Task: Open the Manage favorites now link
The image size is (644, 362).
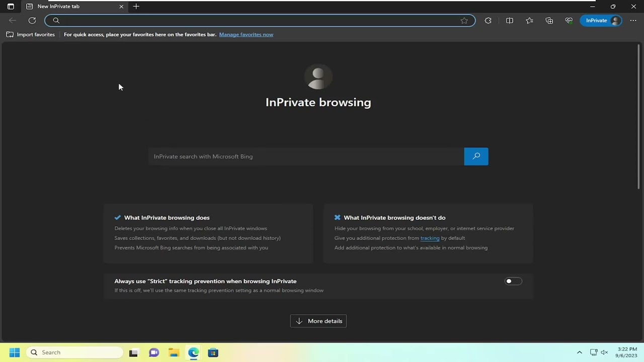Action: pos(246,35)
